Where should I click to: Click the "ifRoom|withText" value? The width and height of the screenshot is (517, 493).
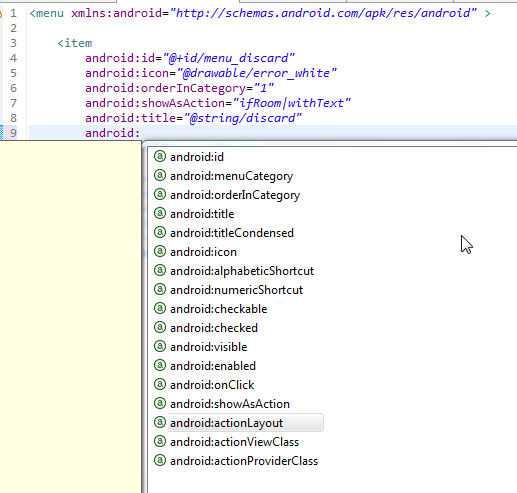(x=292, y=103)
